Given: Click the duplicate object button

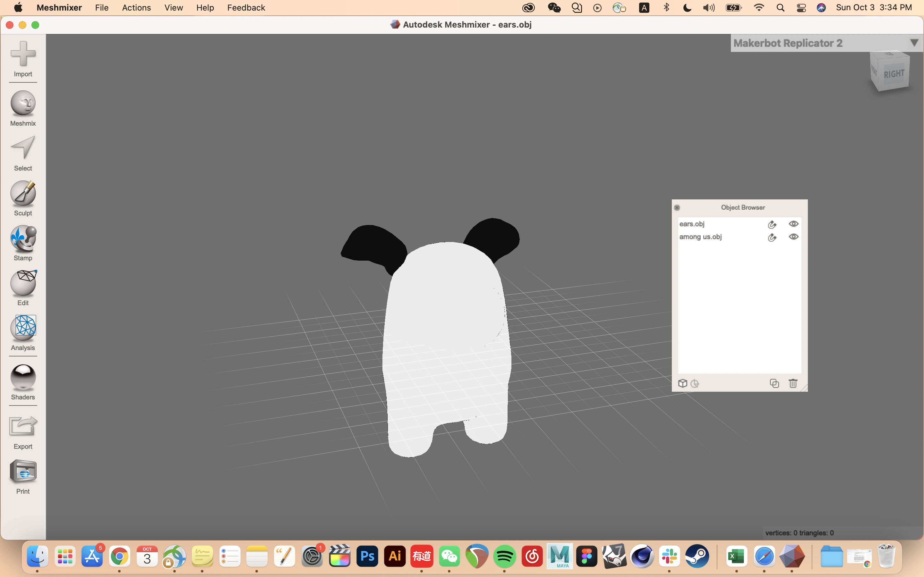Looking at the screenshot, I should click(x=774, y=383).
